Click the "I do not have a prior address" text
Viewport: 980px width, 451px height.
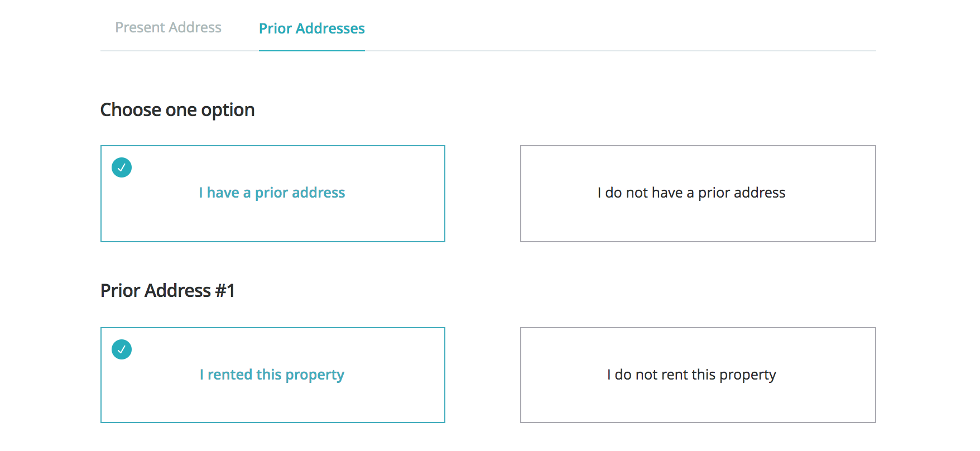(691, 193)
